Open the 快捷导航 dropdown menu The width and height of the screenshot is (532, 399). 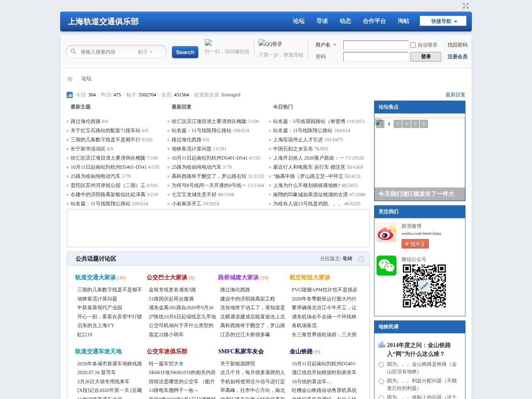click(x=443, y=21)
